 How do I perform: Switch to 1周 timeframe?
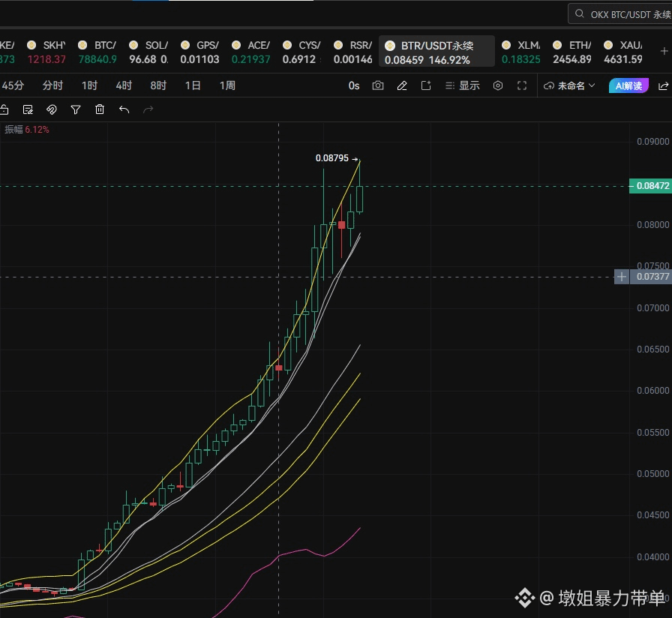click(227, 85)
